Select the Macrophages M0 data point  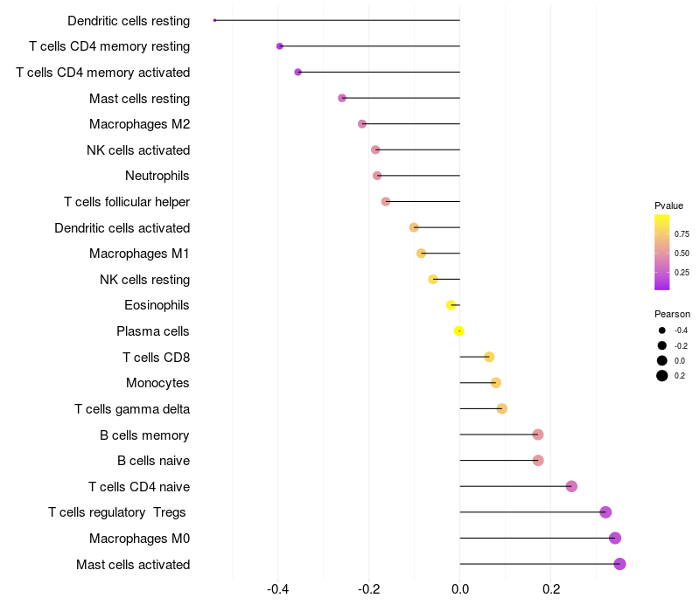[x=615, y=539]
